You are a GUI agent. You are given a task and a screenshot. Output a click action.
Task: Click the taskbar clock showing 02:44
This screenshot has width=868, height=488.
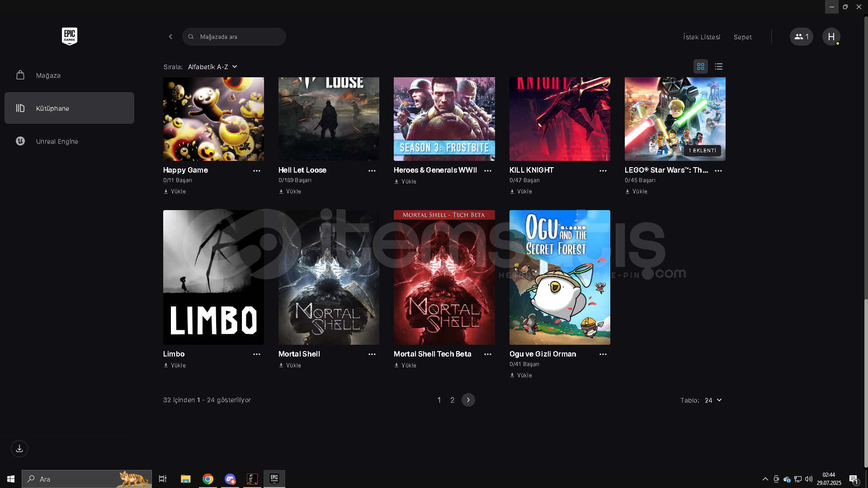click(829, 479)
